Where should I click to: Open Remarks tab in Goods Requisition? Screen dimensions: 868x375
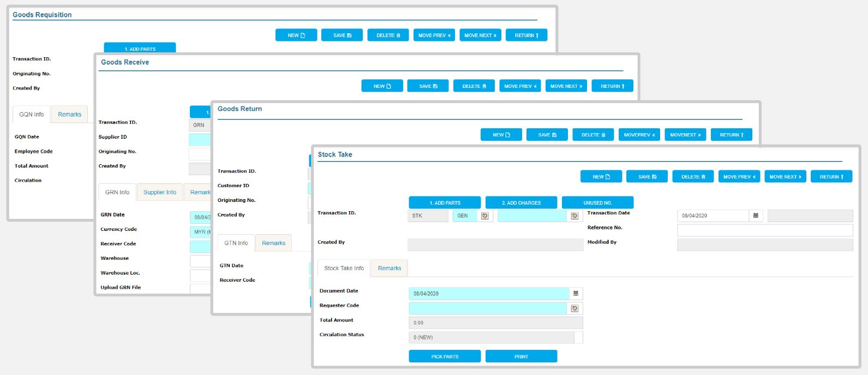69,115
